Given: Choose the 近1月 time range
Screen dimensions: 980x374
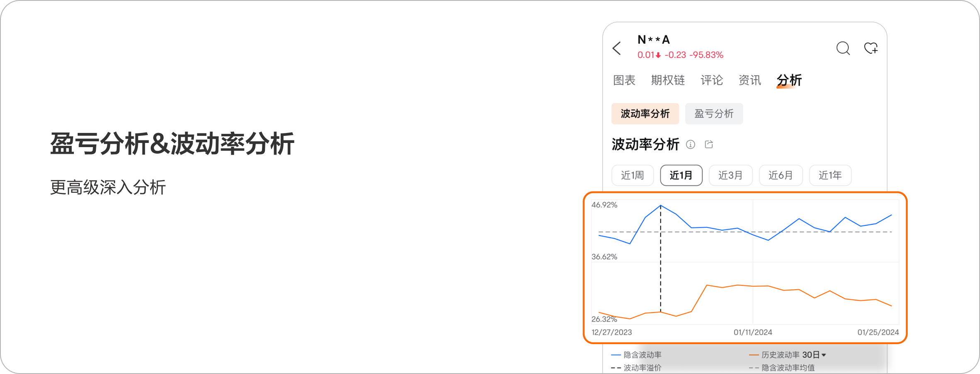Looking at the screenshot, I should (681, 175).
